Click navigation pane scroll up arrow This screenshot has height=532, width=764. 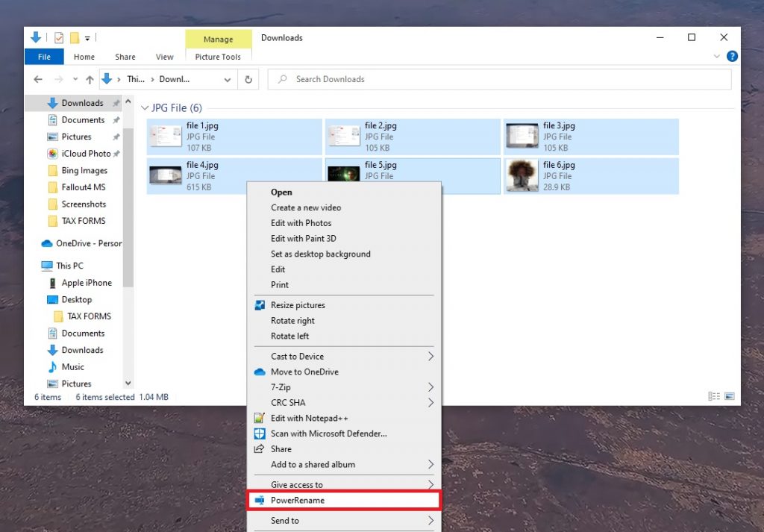(x=128, y=101)
